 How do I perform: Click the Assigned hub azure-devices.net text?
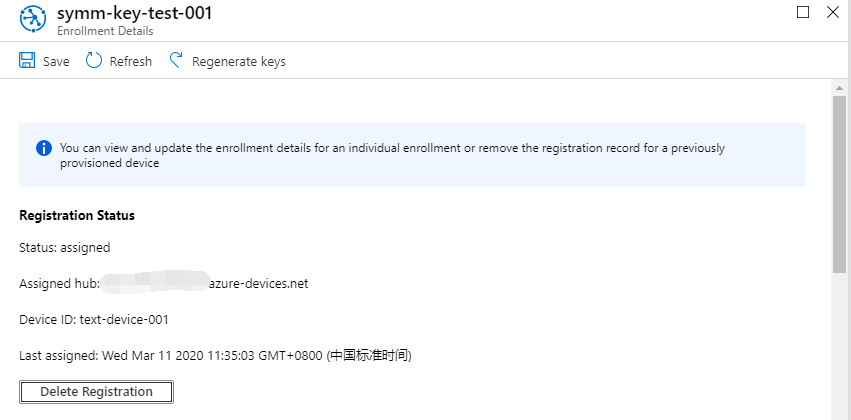(x=164, y=284)
